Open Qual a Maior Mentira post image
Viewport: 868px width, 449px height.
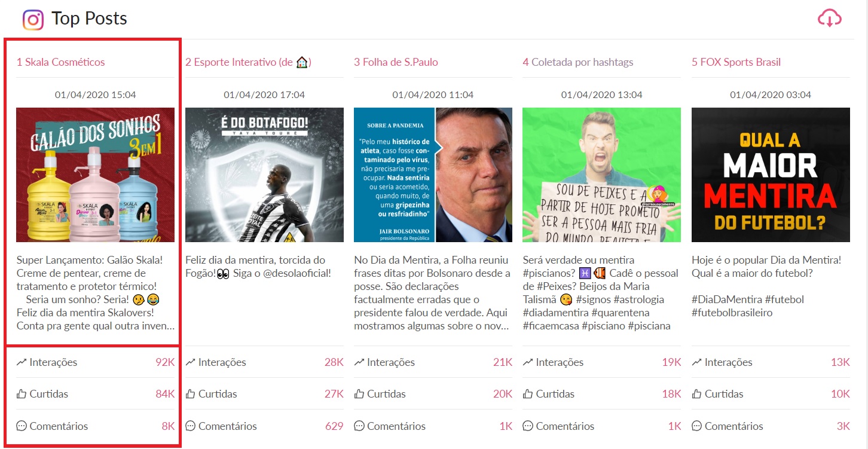(x=771, y=175)
